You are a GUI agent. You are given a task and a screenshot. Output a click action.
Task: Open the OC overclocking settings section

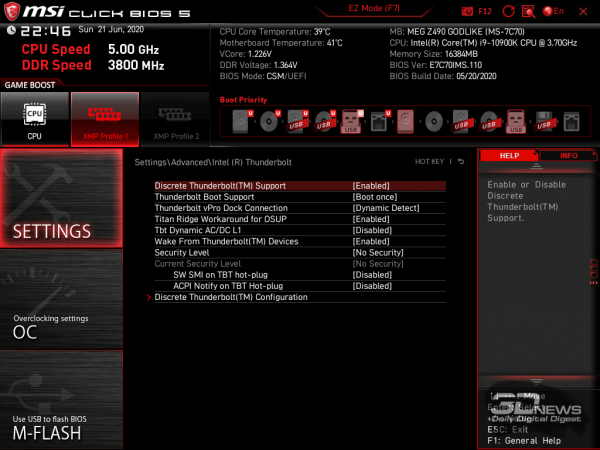pyautogui.click(x=61, y=310)
